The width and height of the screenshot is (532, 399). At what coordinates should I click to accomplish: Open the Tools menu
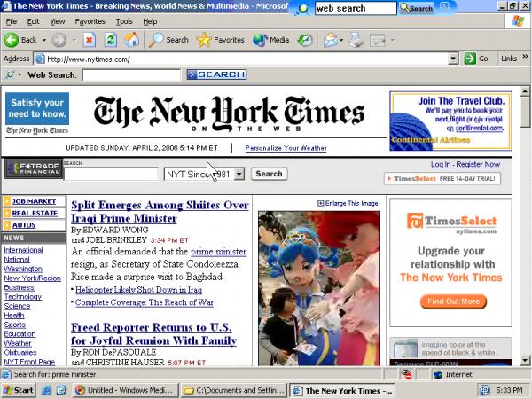[124, 21]
